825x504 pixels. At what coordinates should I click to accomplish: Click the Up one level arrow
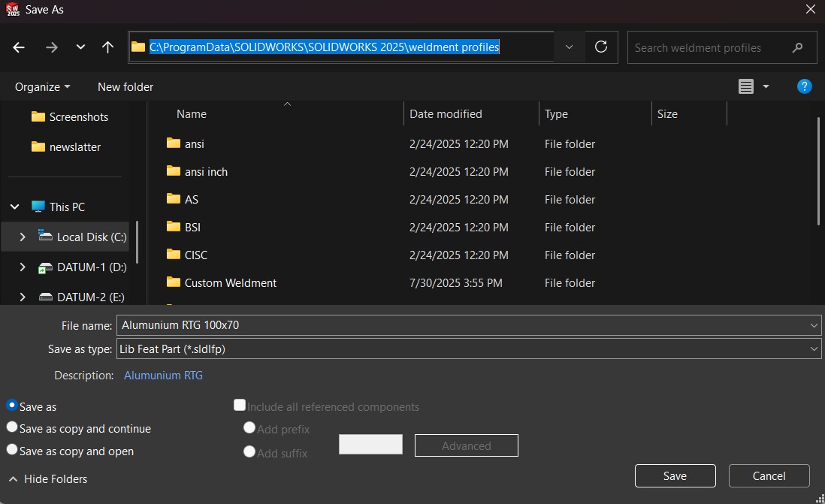(x=107, y=47)
